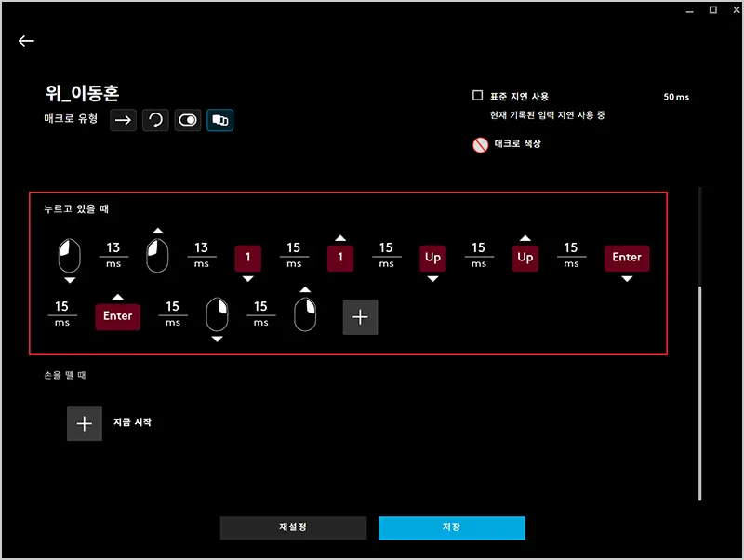
Task: Click the 지금 시작 plus button
Action: 85,423
